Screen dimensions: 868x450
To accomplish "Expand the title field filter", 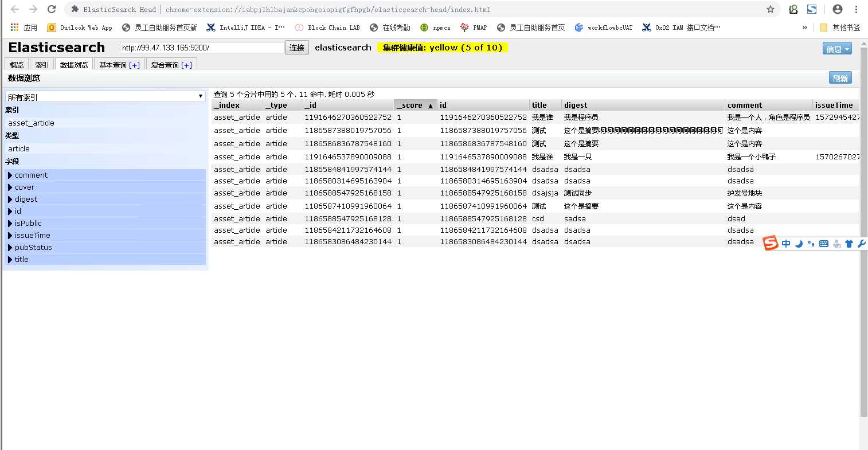I will coord(105,259).
